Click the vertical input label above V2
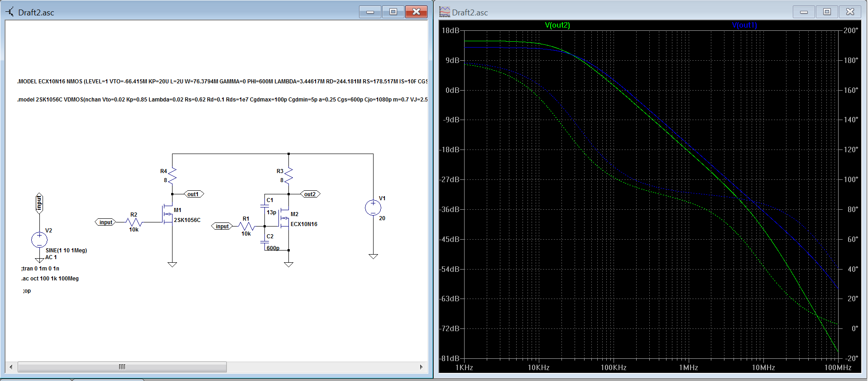Screen dimensions: 868x381 pyautogui.click(x=39, y=203)
